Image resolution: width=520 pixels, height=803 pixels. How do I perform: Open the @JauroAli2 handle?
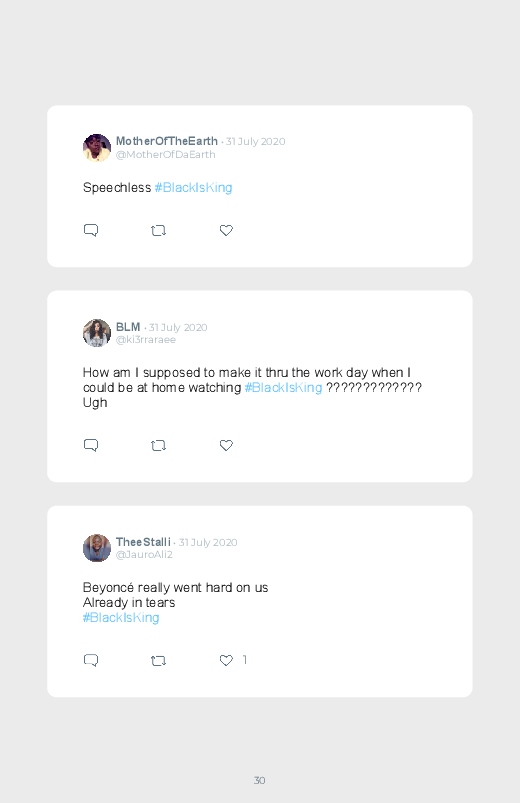(x=144, y=555)
